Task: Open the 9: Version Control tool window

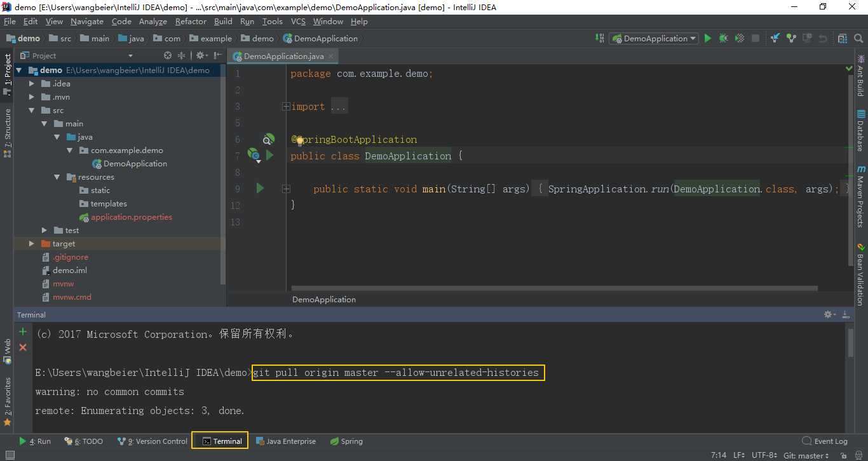Action: [x=153, y=441]
